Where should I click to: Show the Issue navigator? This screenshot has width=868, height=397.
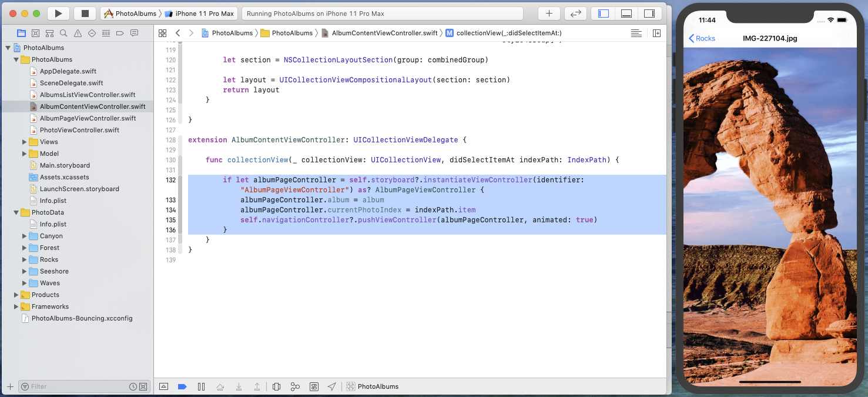pos(78,33)
